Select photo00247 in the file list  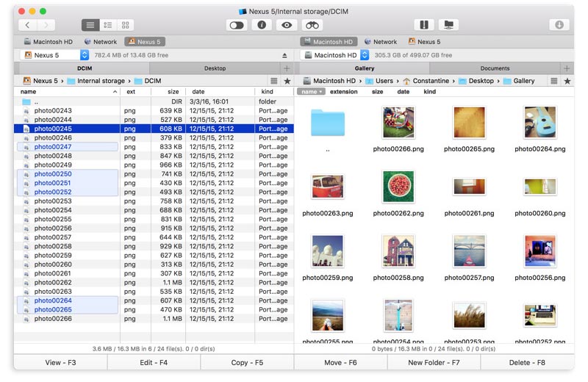154,147
